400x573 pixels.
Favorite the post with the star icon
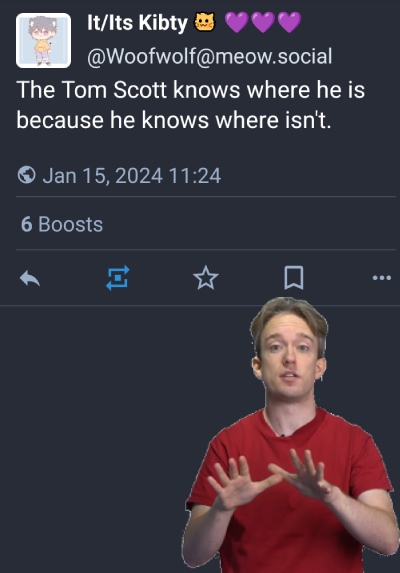(206, 278)
